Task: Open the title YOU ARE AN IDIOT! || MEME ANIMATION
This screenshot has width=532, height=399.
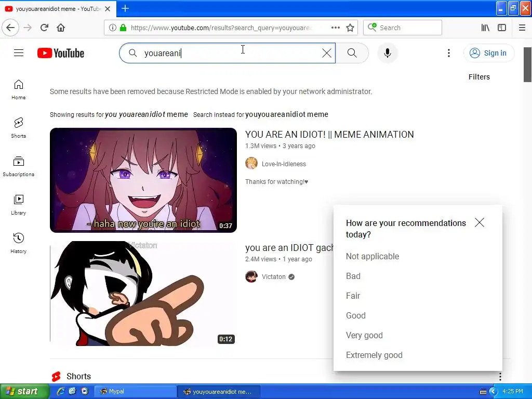Action: tap(329, 135)
